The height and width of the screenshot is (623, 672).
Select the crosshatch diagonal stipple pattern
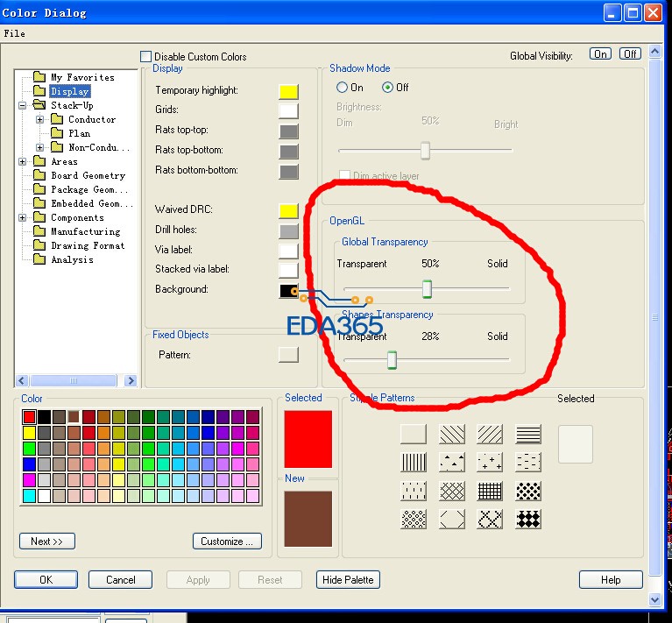click(452, 491)
